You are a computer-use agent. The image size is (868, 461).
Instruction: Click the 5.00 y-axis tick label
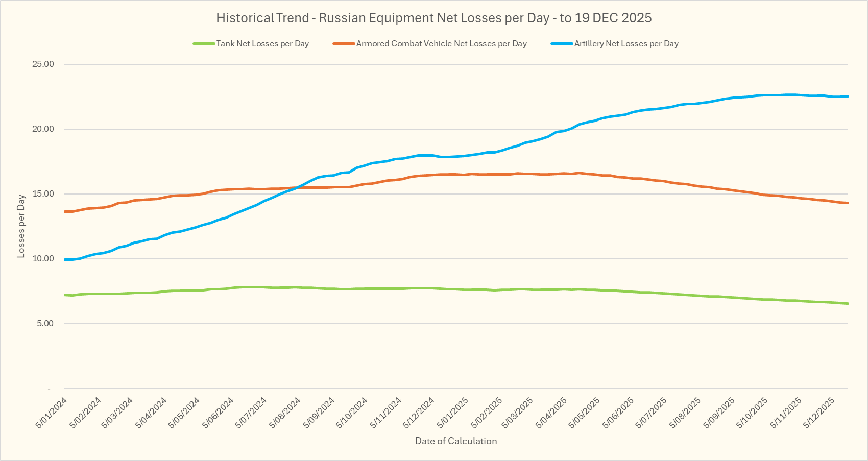45,324
